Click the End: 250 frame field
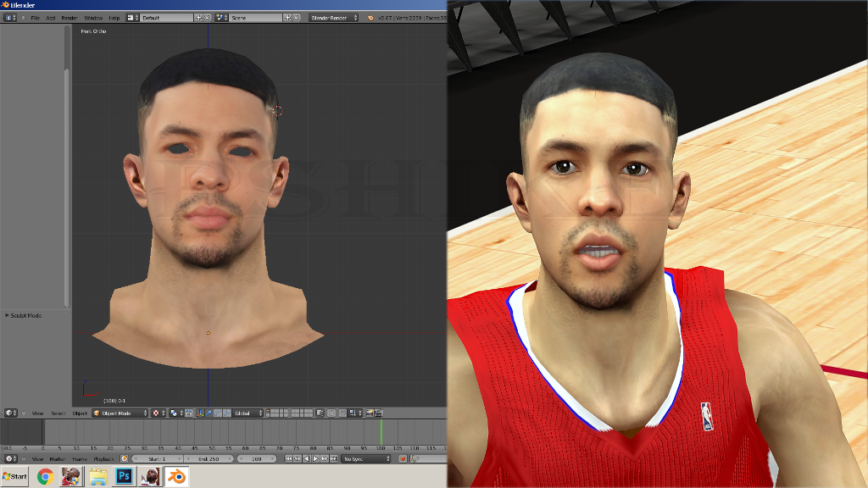This screenshot has width=868, height=488. point(209,458)
